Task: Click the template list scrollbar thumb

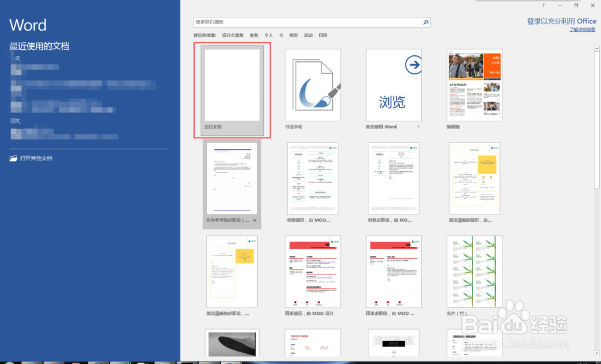Action: [x=597, y=120]
